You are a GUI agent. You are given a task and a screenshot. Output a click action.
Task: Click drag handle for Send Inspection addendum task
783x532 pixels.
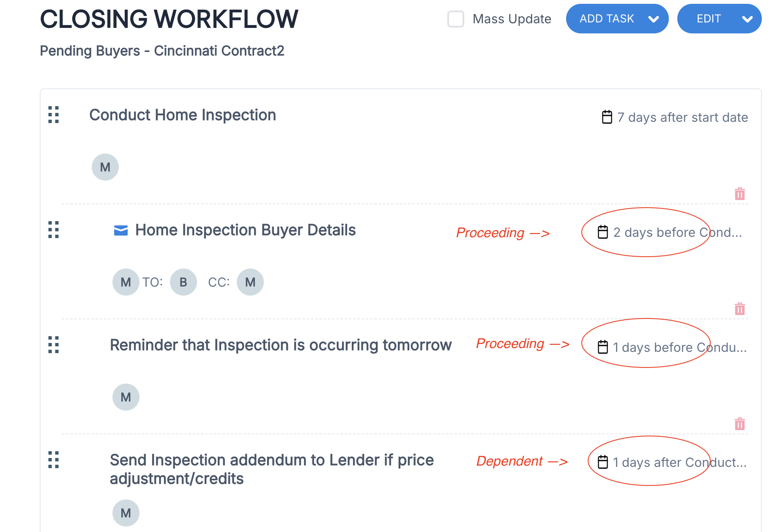54,460
